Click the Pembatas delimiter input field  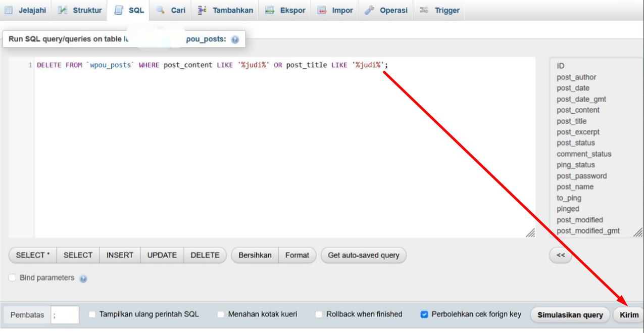point(65,315)
